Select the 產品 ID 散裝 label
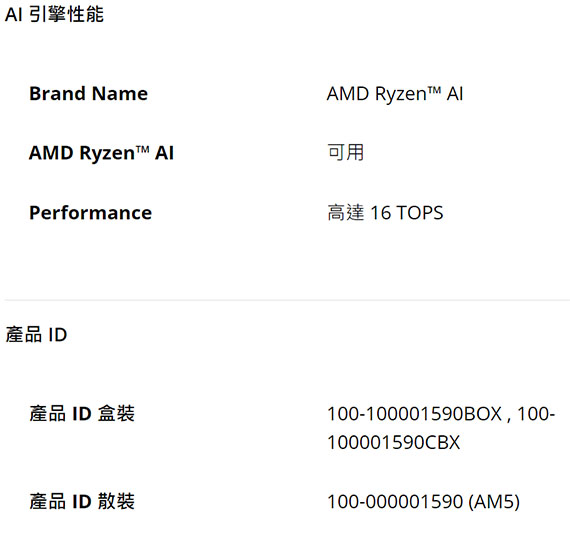The height and width of the screenshot is (543, 570). pos(82,502)
